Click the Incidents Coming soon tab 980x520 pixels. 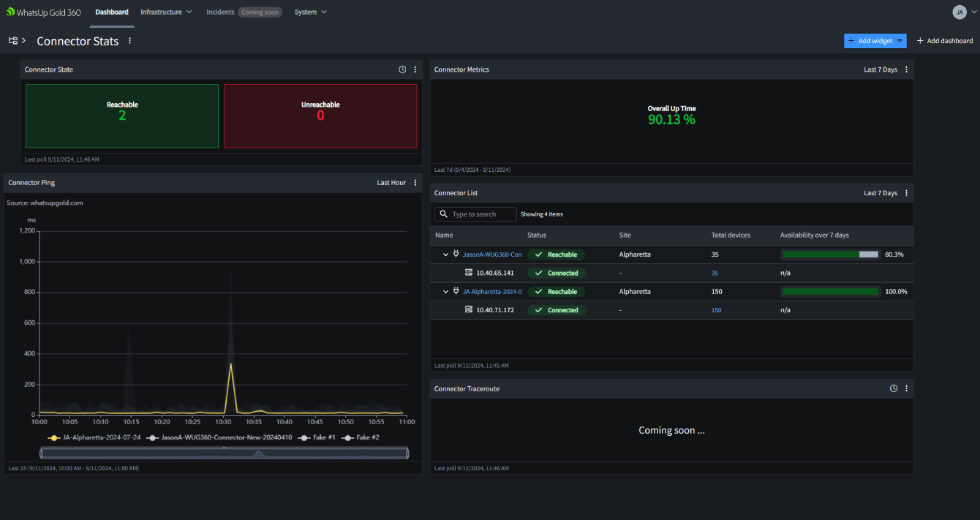coord(244,12)
